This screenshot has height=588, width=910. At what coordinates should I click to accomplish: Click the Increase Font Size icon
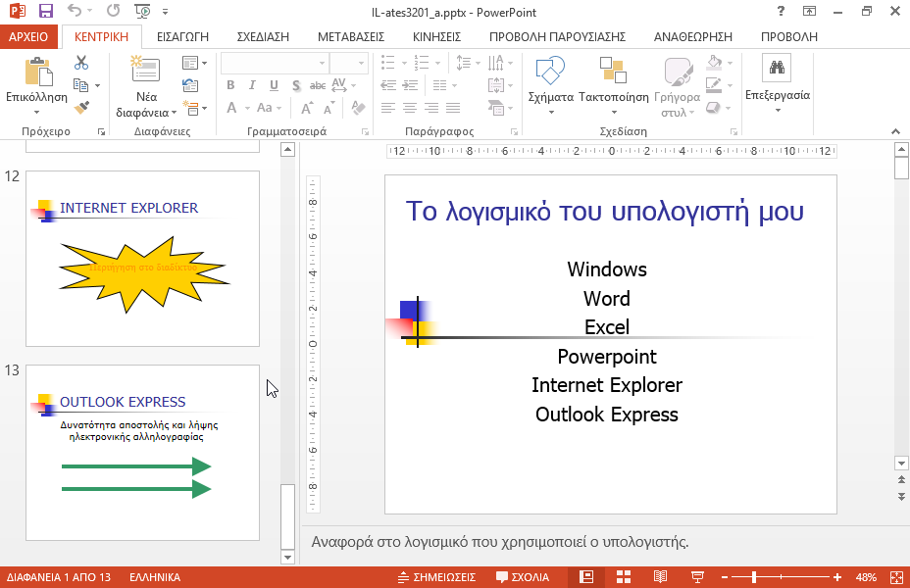click(308, 108)
